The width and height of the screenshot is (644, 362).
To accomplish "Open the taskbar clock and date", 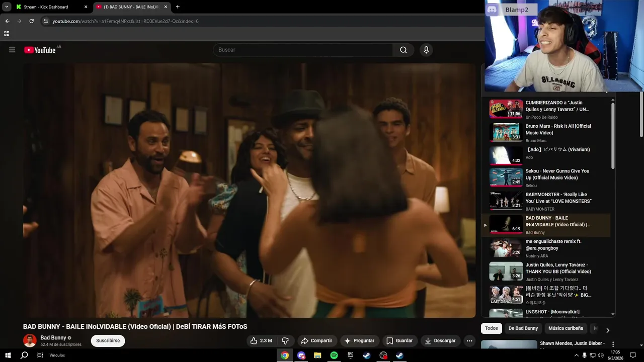I will point(616,355).
